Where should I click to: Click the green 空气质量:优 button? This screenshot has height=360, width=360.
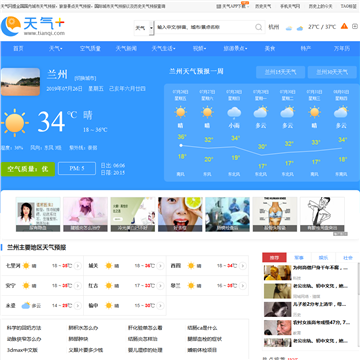click(28, 169)
